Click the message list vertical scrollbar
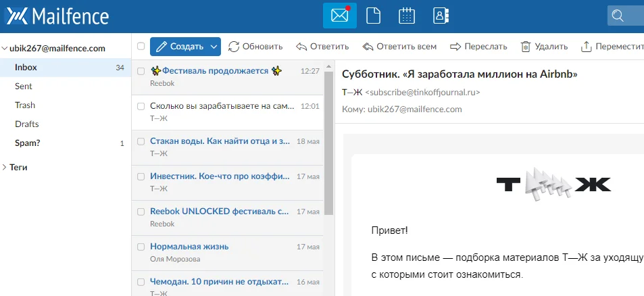 tap(329, 142)
